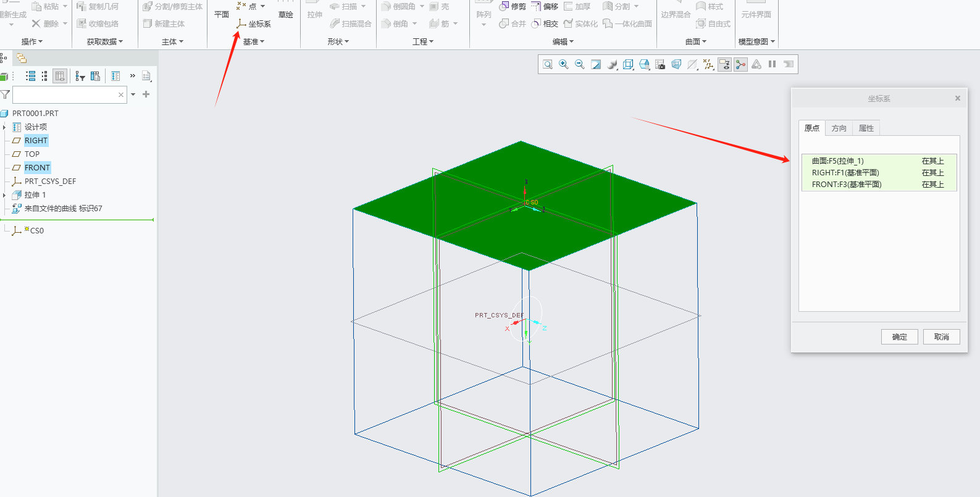Image resolution: width=980 pixels, height=497 pixels.
Task: Click the 实体化 solidify tool
Action: [x=580, y=23]
